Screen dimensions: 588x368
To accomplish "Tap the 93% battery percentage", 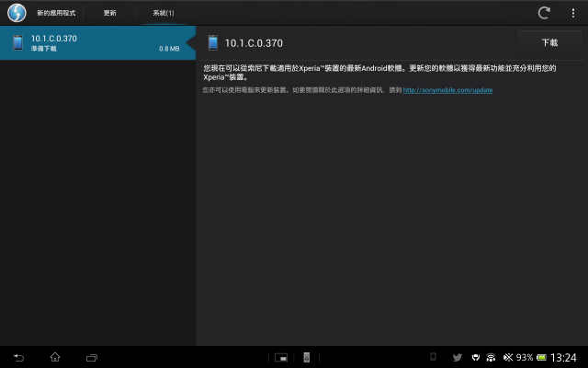I will [x=525, y=357].
